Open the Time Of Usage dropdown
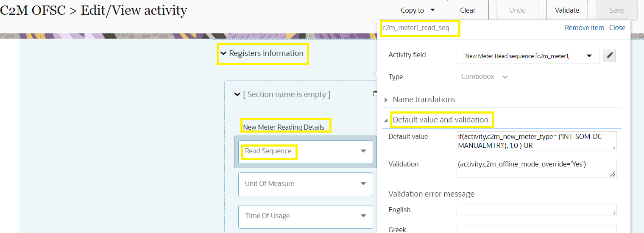Image resolution: width=644 pixels, height=233 pixels. pos(305,216)
